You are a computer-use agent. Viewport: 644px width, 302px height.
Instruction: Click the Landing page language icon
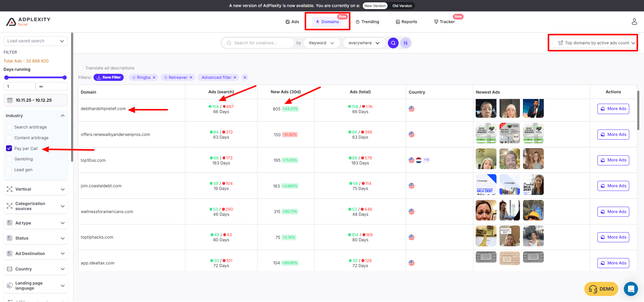coord(10,286)
